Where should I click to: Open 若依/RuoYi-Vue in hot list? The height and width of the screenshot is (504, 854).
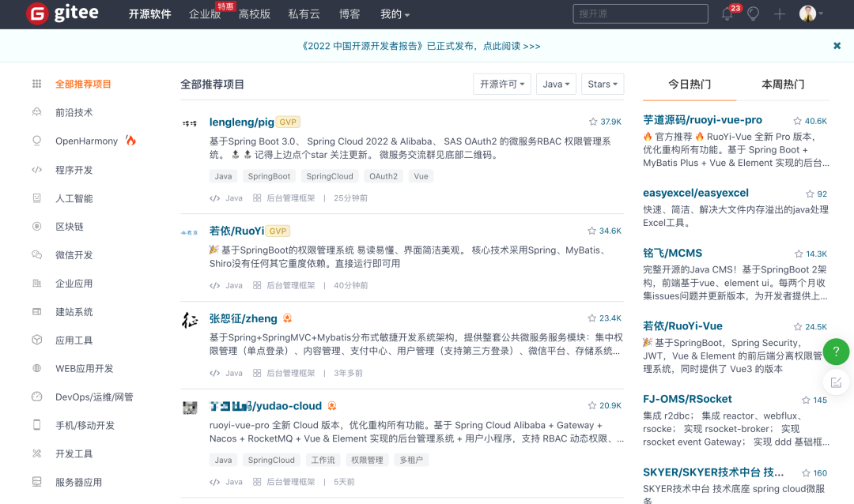[682, 326]
